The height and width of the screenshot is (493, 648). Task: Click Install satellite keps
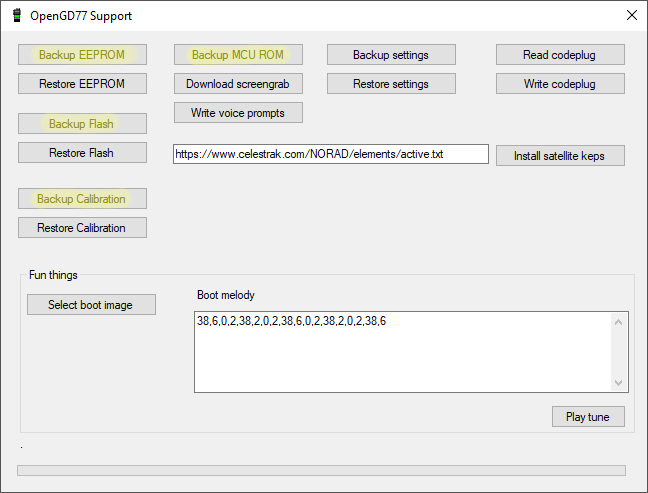click(x=560, y=156)
